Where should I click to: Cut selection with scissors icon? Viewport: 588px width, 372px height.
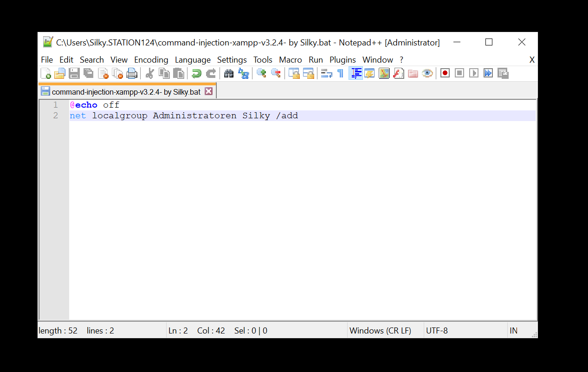point(149,73)
